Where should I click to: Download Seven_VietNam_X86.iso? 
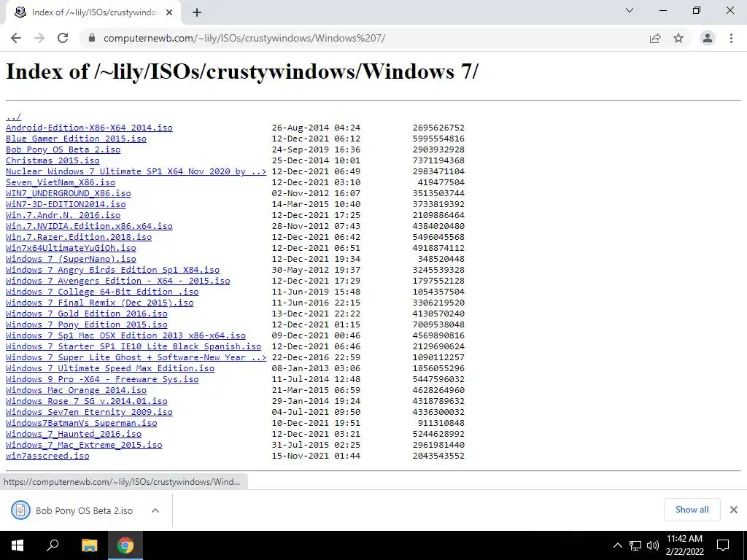click(61, 182)
